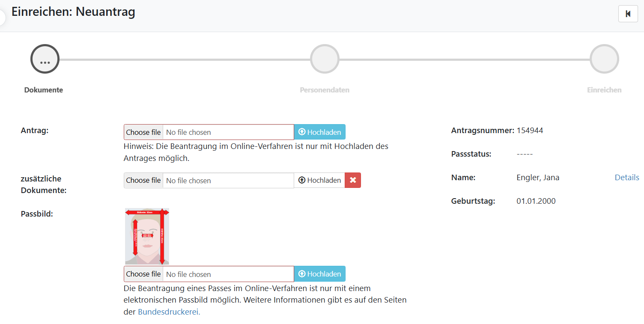
Task: Upload the Antrag with Hochladen button
Action: point(319,132)
